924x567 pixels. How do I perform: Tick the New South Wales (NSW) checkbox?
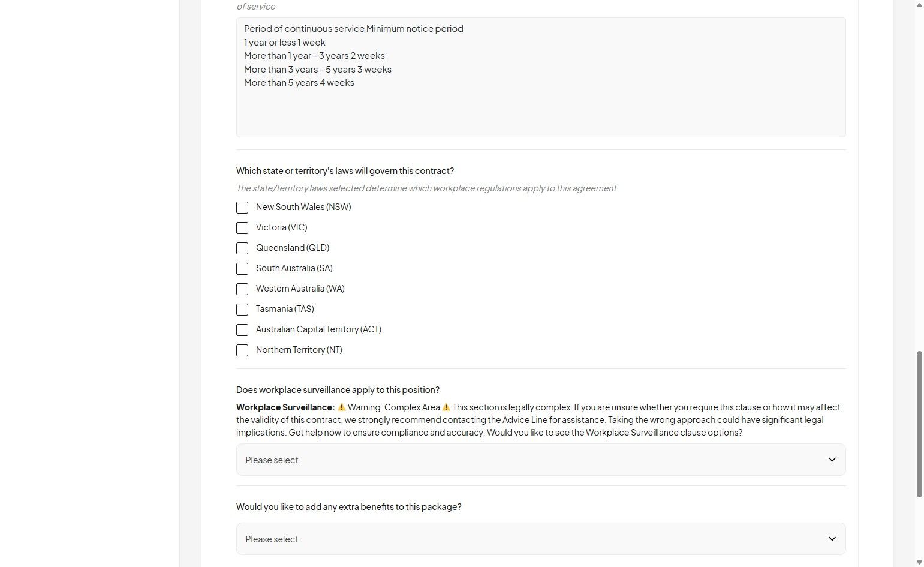coord(242,208)
